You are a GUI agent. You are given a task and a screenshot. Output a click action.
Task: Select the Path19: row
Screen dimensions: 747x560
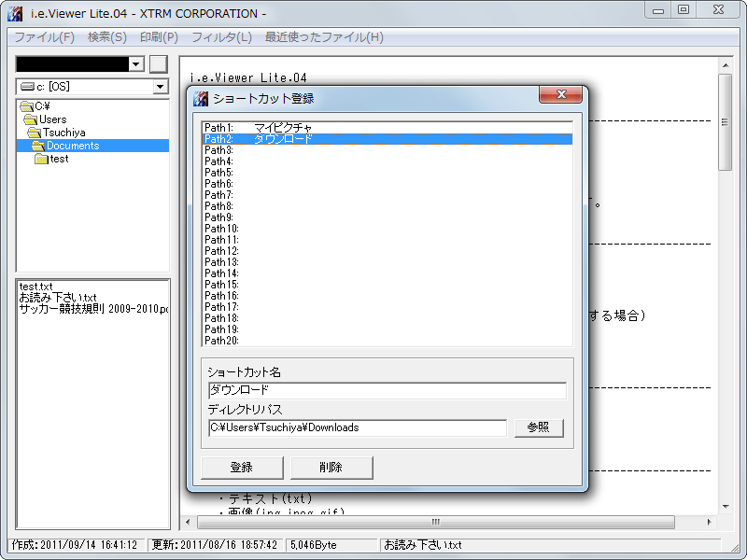[387, 329]
